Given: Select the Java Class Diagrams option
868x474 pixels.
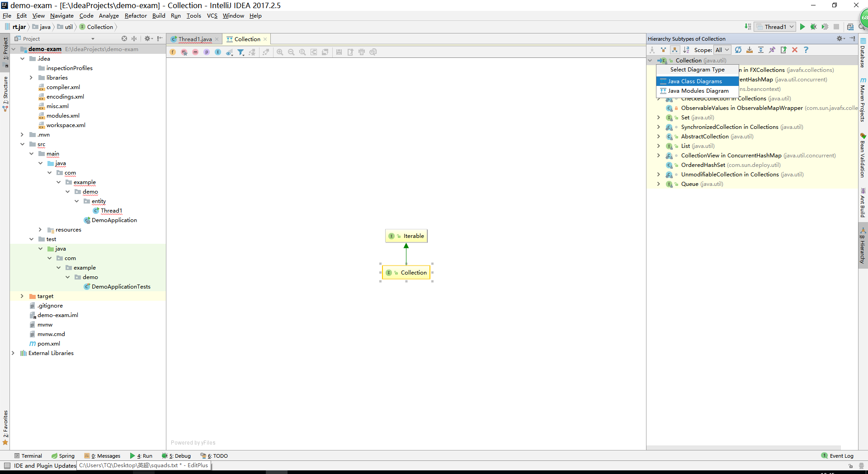Looking at the screenshot, I should 697,81.
